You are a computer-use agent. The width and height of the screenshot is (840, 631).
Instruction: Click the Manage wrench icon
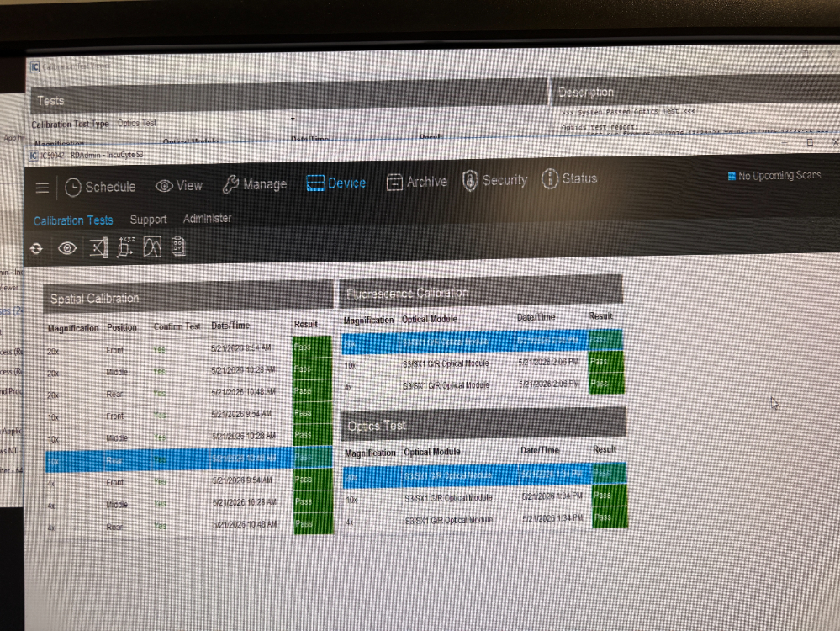click(231, 184)
